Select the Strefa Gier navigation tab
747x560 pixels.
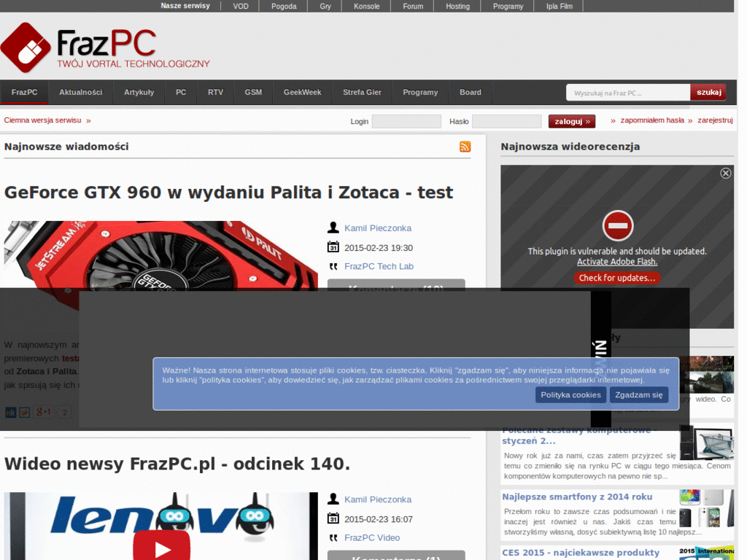(362, 93)
